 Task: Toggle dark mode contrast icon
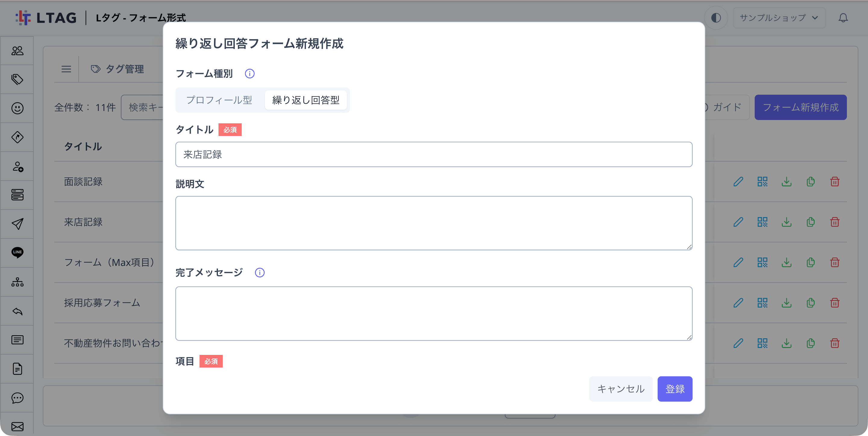pyautogui.click(x=716, y=17)
